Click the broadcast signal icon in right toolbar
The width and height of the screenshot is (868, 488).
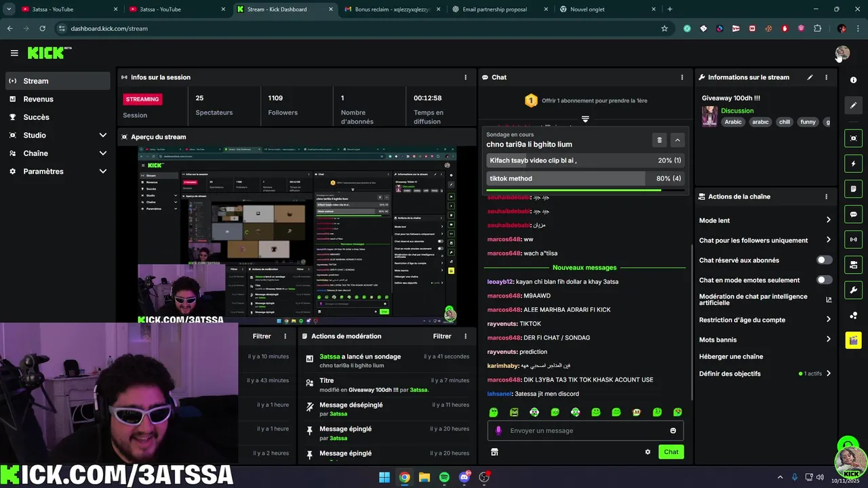[853, 239]
